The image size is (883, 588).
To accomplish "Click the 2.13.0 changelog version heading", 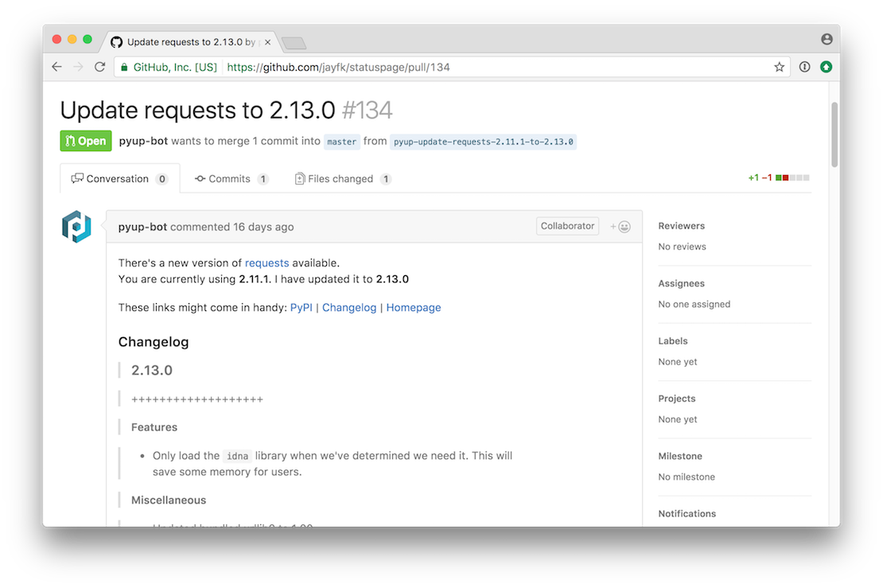I will click(151, 370).
